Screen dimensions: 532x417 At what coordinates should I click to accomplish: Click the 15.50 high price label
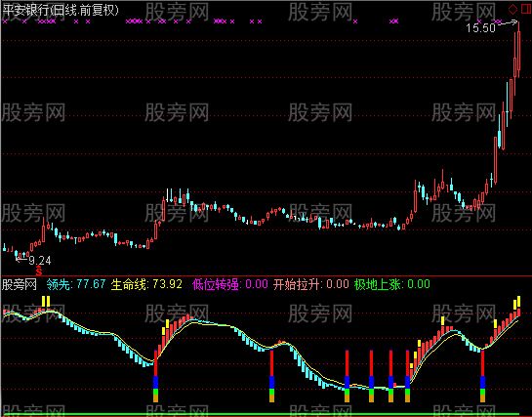coord(481,28)
